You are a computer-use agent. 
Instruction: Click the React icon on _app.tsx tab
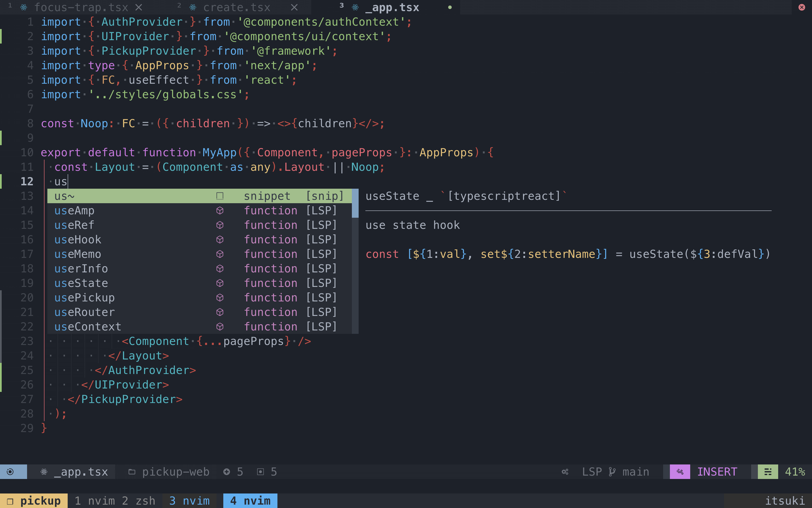click(x=355, y=7)
